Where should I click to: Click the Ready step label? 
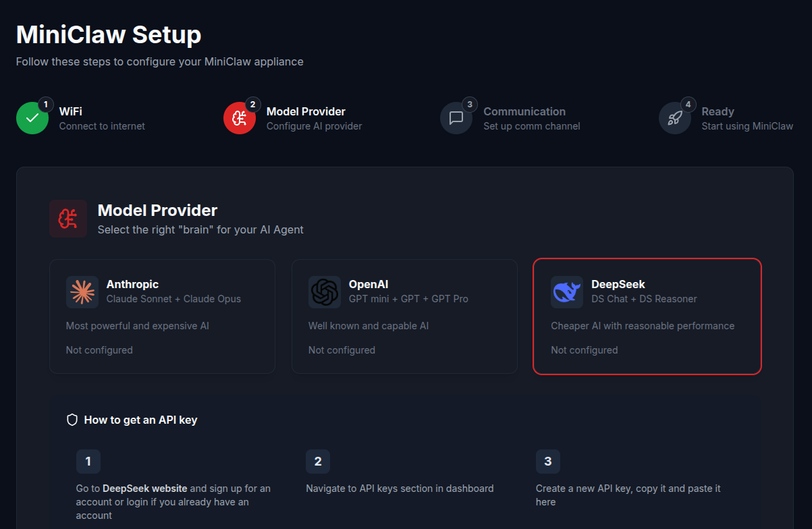(718, 111)
